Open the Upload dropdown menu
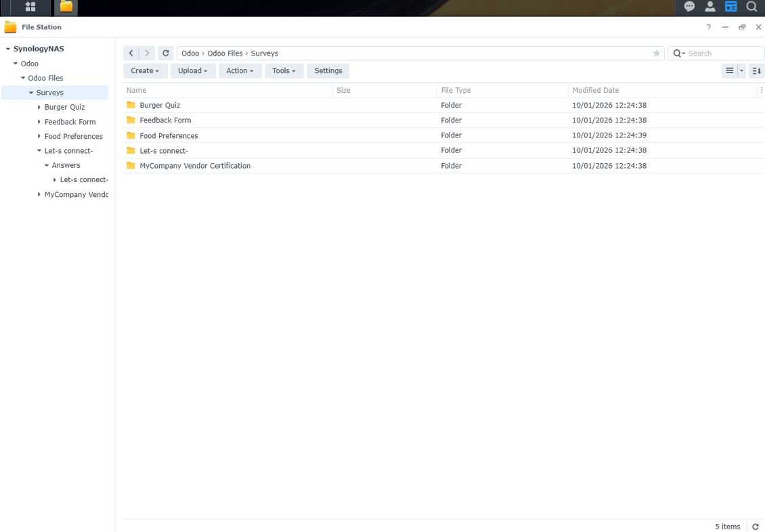The height and width of the screenshot is (532, 765). click(193, 70)
